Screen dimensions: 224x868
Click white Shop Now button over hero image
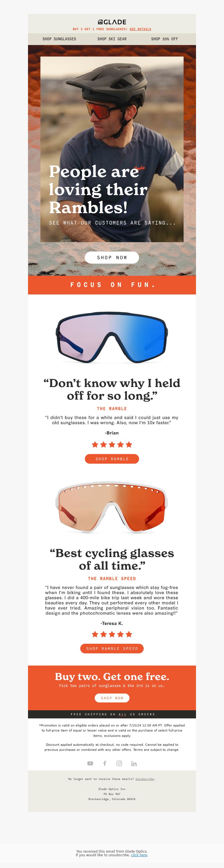(x=112, y=258)
